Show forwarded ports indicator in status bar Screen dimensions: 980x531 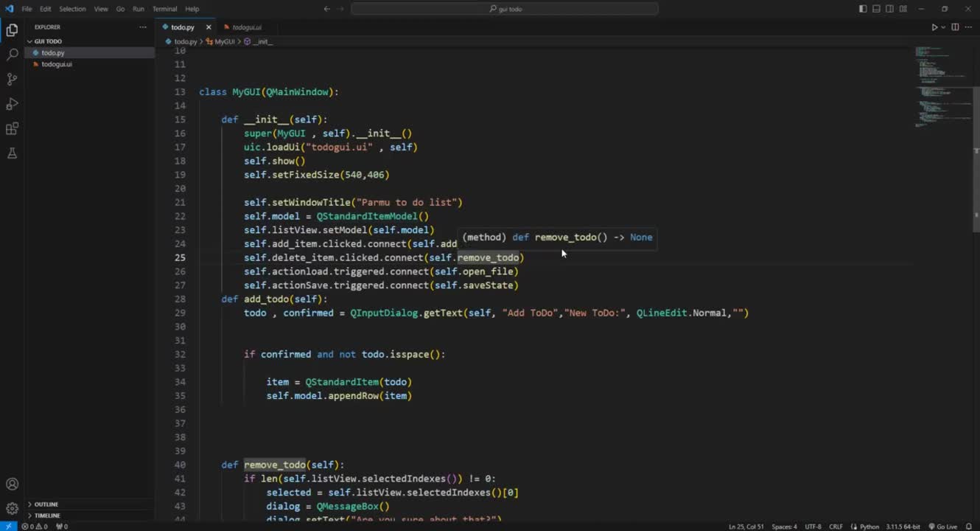(x=62, y=527)
